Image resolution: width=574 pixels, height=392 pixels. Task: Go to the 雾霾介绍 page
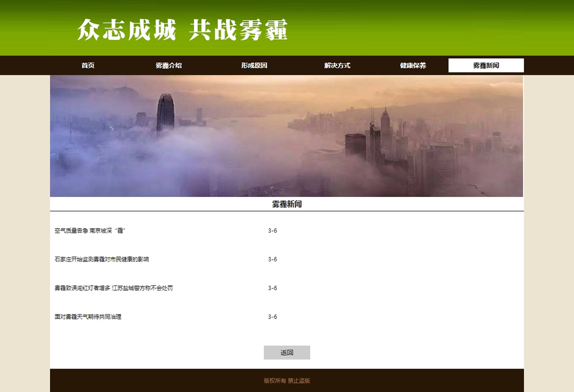pyautogui.click(x=169, y=66)
